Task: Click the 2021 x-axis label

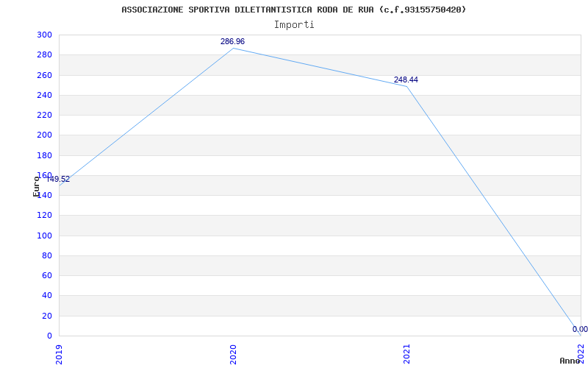Action: click(x=407, y=354)
